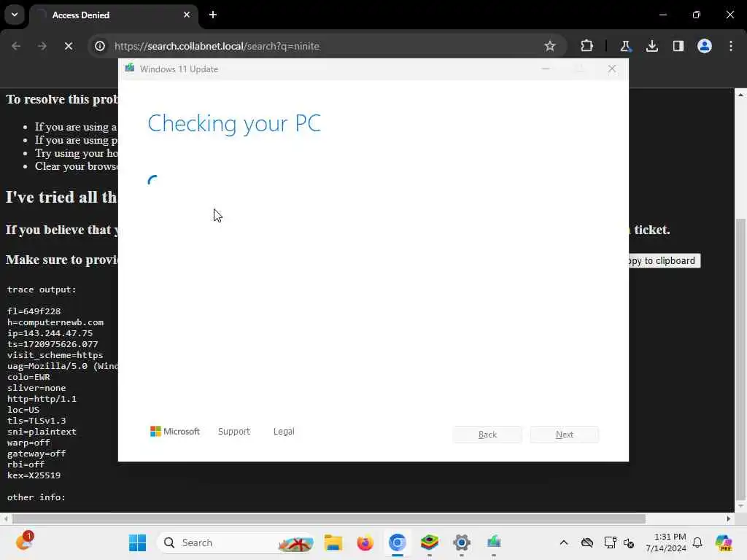Click the Windows 11 Update title icon
The image size is (747, 560).
tap(130, 68)
